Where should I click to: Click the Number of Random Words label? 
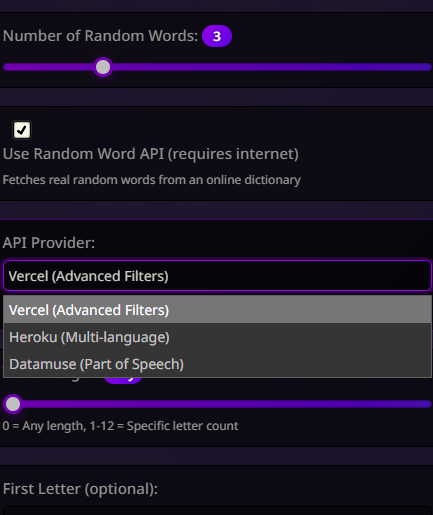point(100,36)
